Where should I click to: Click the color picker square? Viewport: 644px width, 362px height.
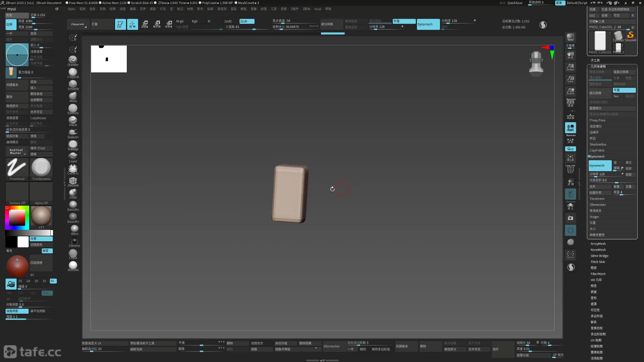click(x=17, y=218)
